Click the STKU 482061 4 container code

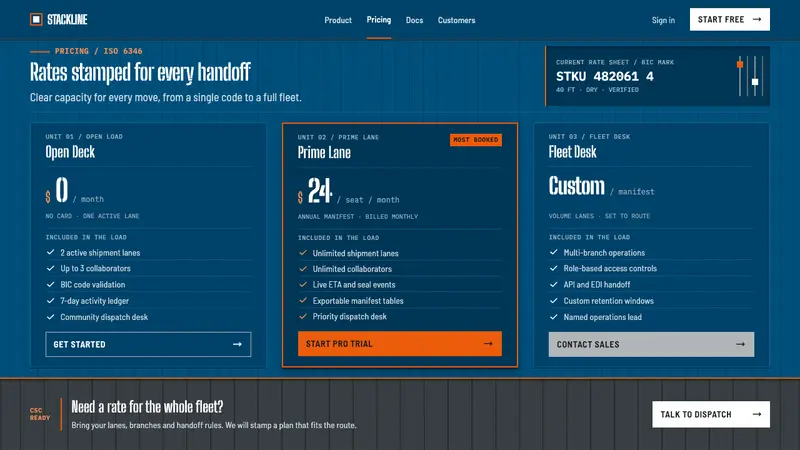[x=605, y=77]
